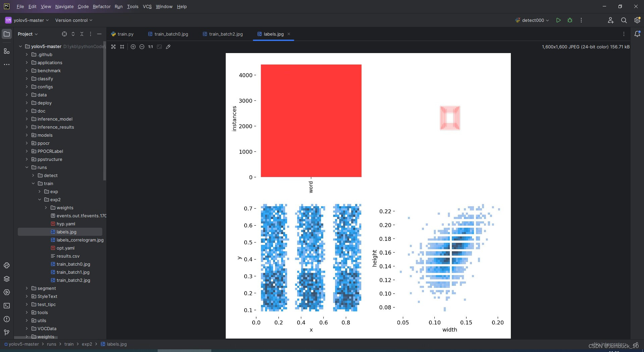Viewport: 644px width, 352px height.
Task: Click the labels.jpg image preview
Action: coord(368,196)
